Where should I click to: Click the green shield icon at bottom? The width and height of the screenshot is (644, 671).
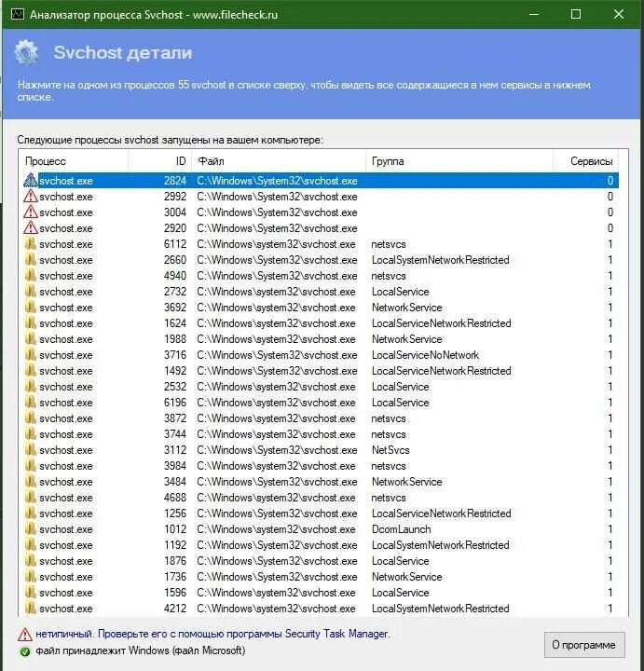pos(25,650)
